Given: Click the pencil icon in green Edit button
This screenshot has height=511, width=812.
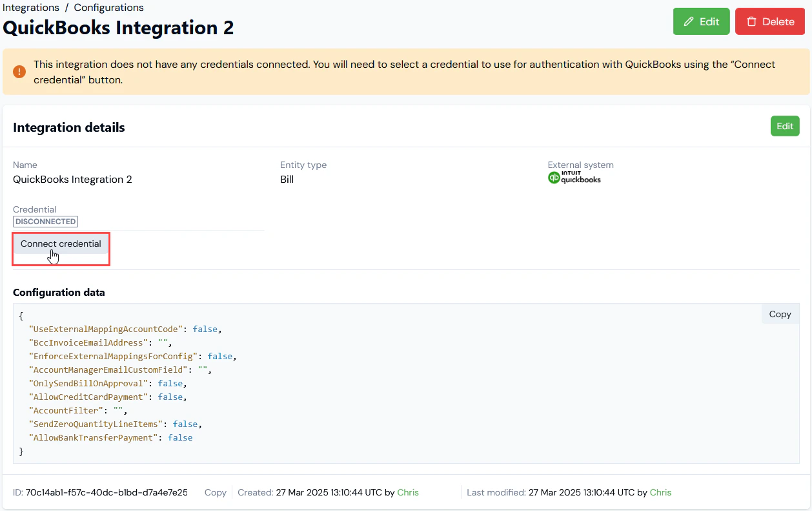Looking at the screenshot, I should point(689,21).
